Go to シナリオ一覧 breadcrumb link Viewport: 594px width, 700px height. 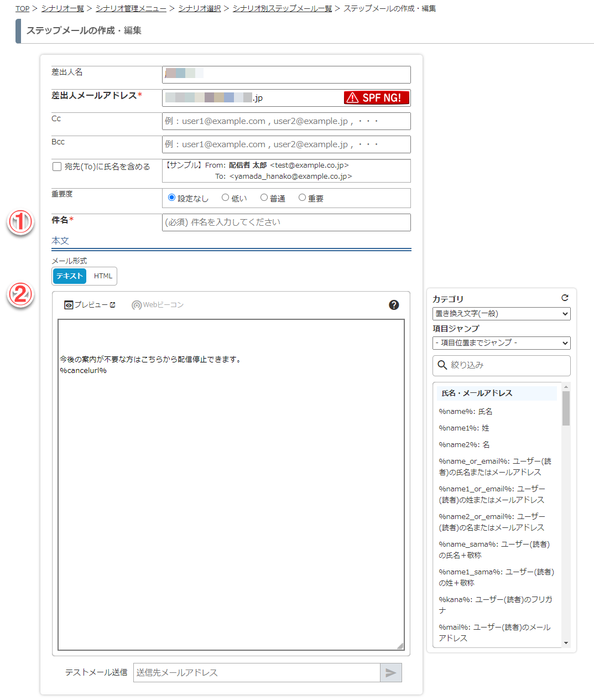pyautogui.click(x=62, y=8)
